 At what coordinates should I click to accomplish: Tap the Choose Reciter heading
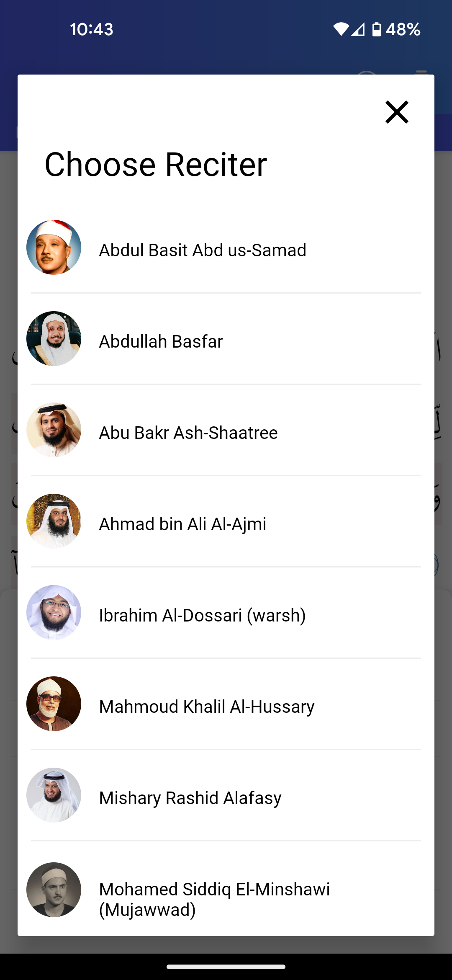click(156, 164)
